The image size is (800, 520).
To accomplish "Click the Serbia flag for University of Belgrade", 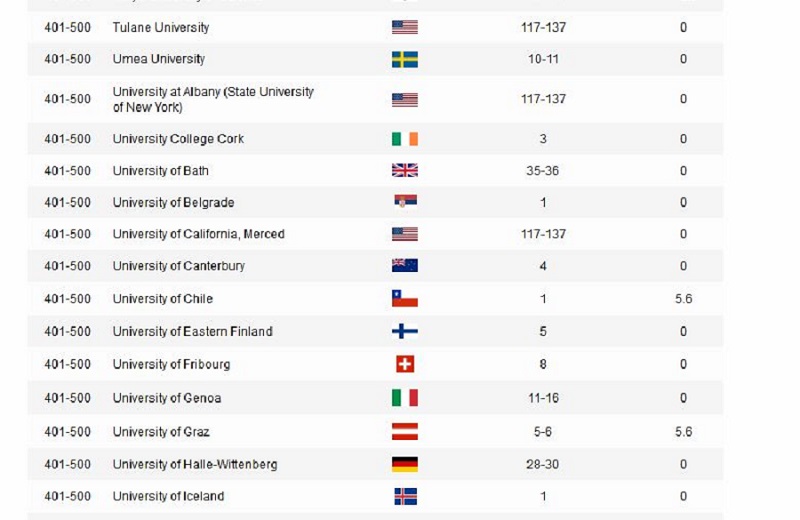I will [x=404, y=202].
